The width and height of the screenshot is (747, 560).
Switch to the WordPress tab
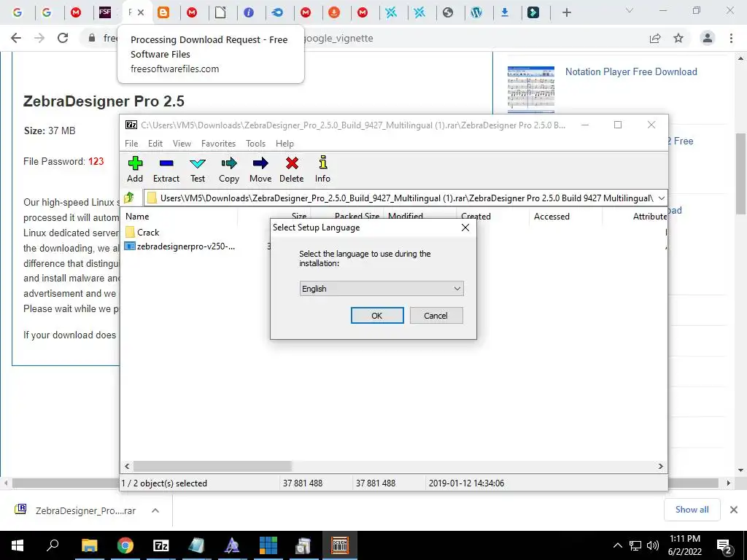click(x=476, y=13)
